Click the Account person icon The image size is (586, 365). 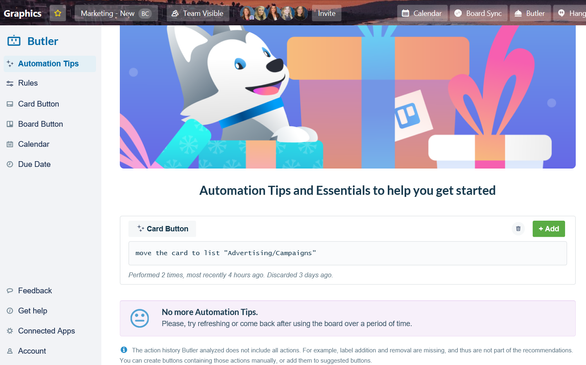pos(10,351)
